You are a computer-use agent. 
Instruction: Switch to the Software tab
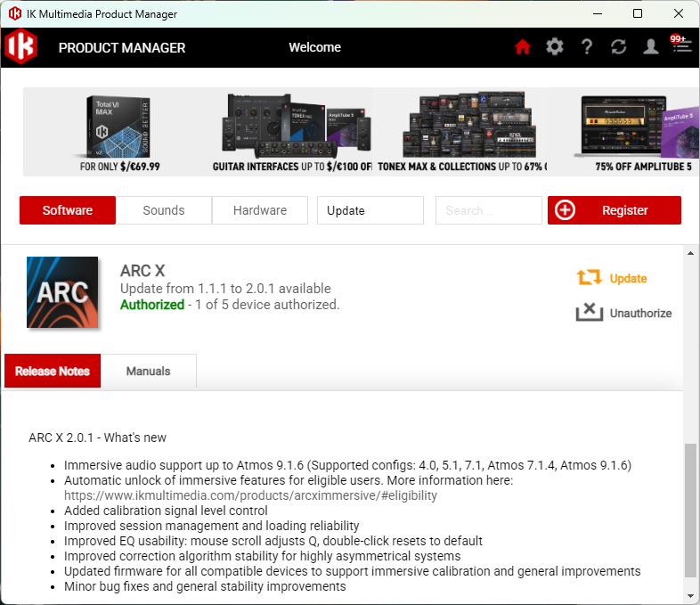point(68,210)
